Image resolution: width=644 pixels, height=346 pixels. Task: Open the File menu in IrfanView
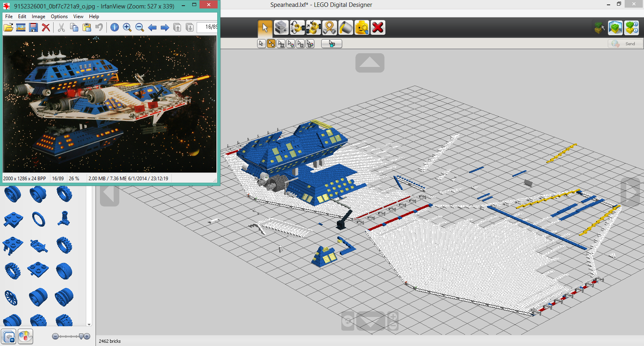[x=9, y=17]
